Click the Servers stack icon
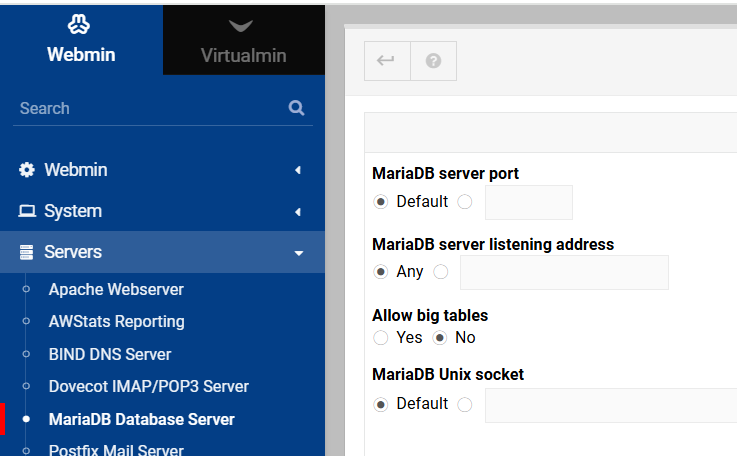Viewport: 737px width, 456px height. click(27, 252)
